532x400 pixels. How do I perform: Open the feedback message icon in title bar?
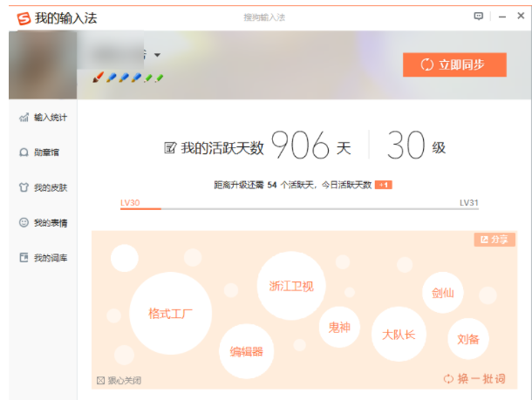(x=478, y=17)
